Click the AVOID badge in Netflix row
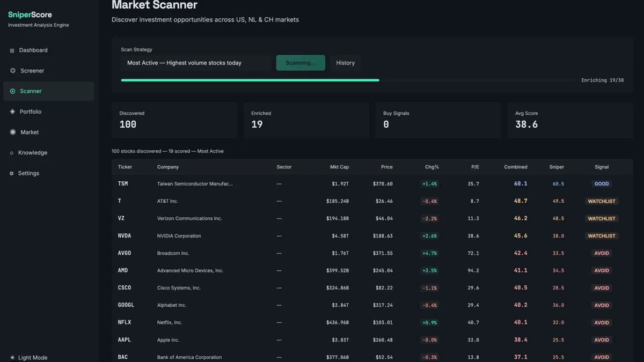The height and width of the screenshot is (362, 644). [602, 322]
